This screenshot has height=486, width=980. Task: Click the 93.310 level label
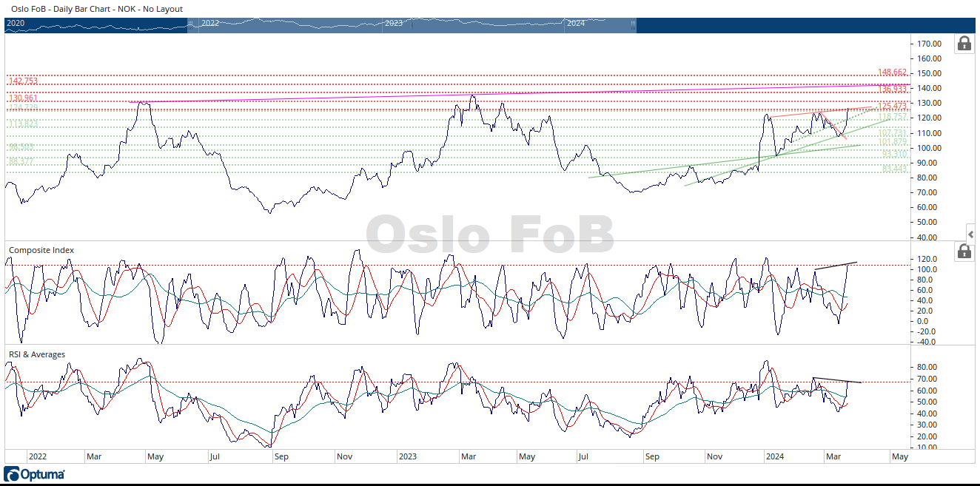[x=895, y=154]
